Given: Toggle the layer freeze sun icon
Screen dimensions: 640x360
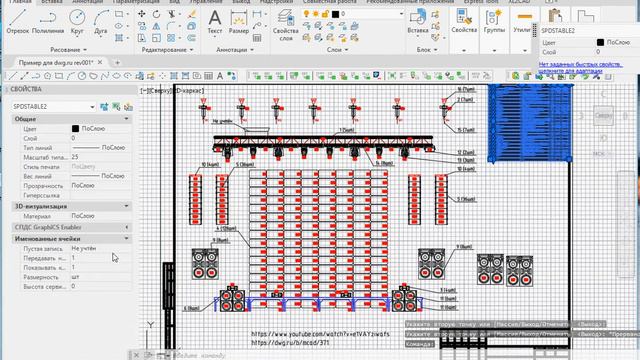Looking at the screenshot, I should [x=316, y=14].
